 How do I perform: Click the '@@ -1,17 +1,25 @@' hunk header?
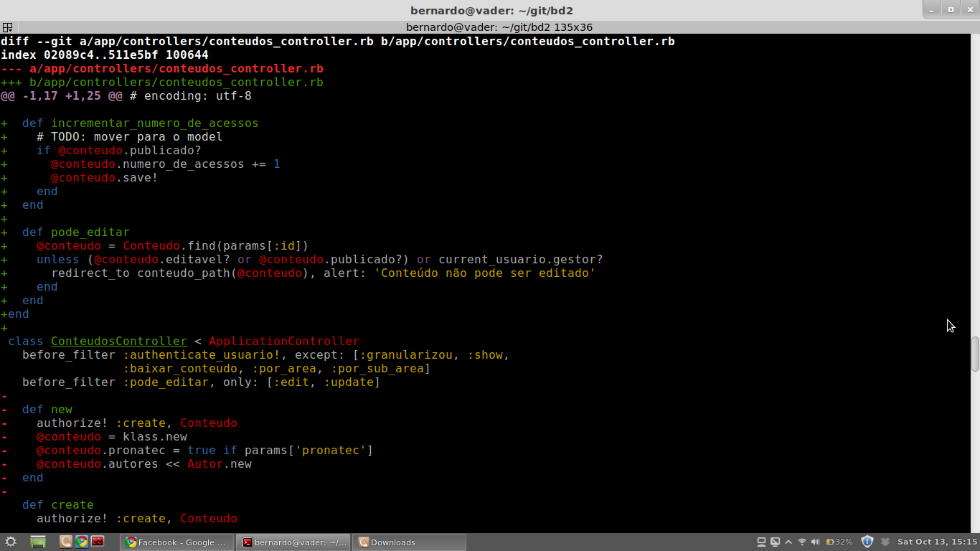point(62,96)
